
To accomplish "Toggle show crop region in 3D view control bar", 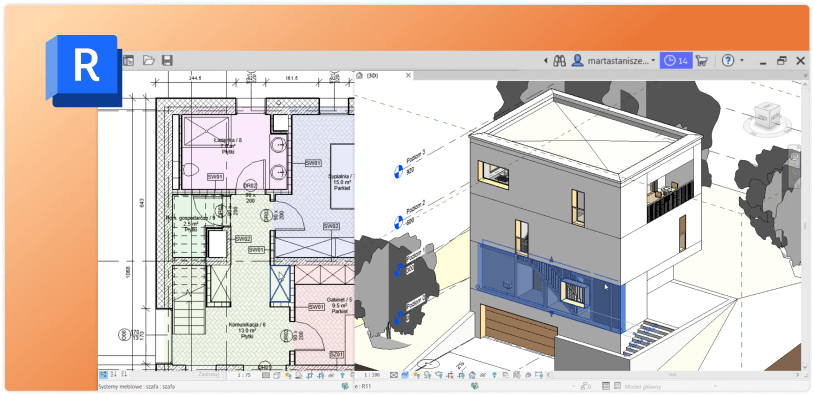I will pos(461,375).
